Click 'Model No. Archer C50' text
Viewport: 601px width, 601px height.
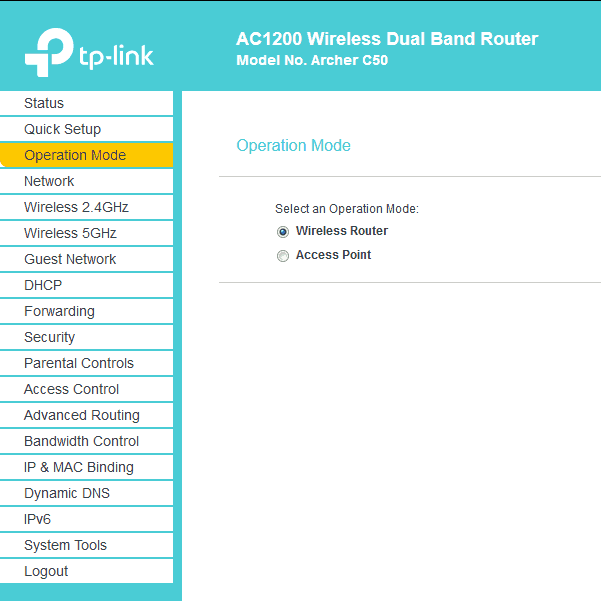coord(312,60)
